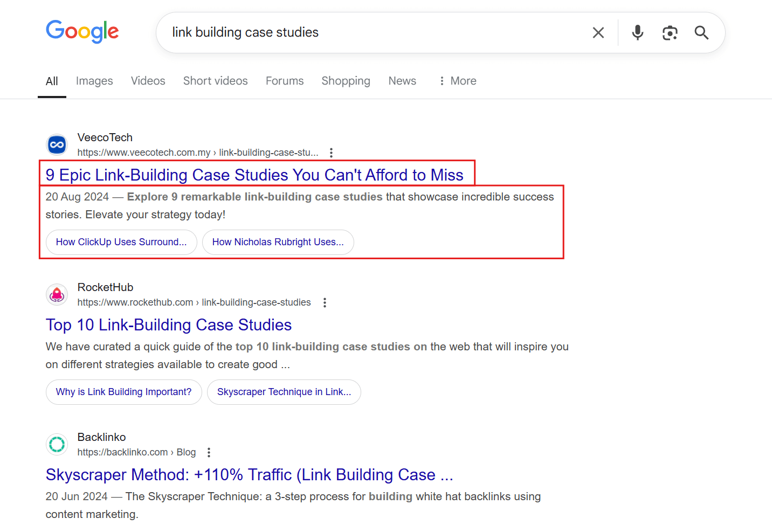Click the VeecoTech site name
Image resolution: width=772 pixels, height=532 pixels.
(105, 137)
